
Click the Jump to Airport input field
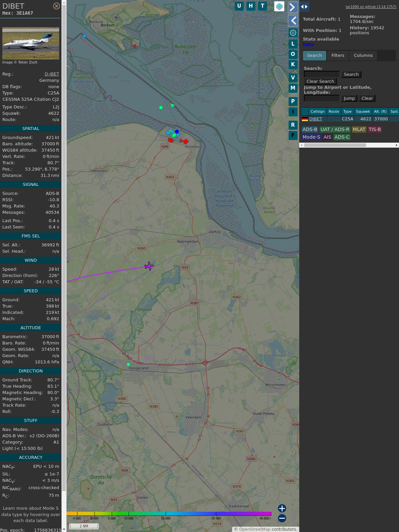tap(322, 98)
